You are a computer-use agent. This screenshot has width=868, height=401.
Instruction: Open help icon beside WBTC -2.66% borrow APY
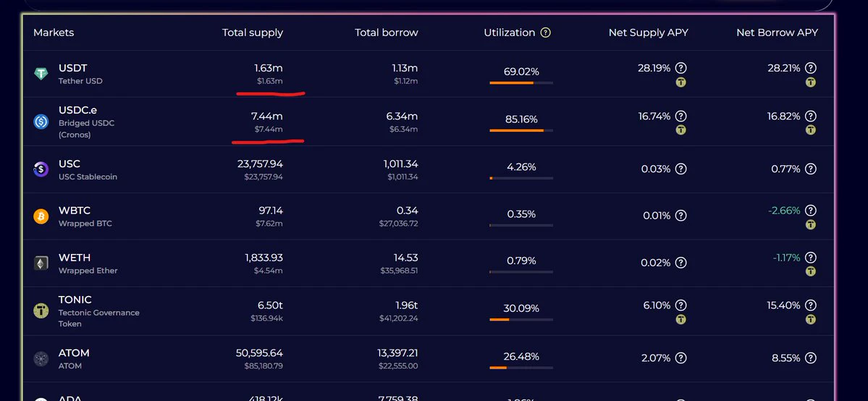(x=810, y=211)
